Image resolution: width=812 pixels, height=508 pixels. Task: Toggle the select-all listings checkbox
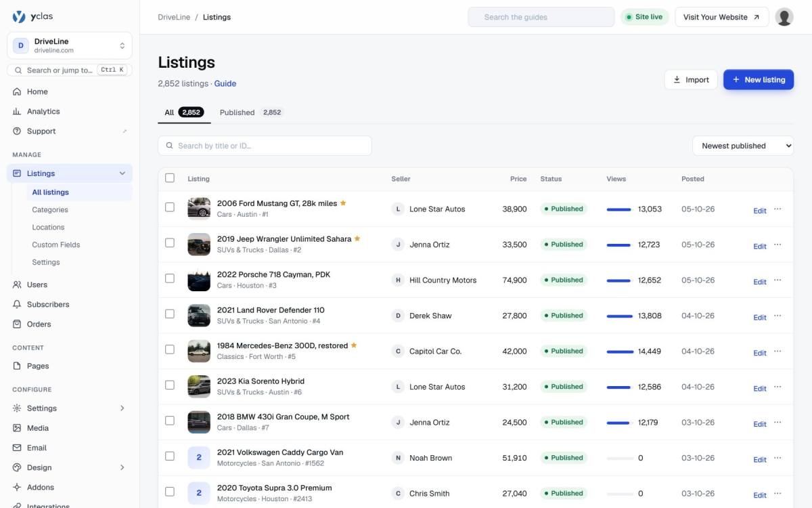[x=170, y=178]
